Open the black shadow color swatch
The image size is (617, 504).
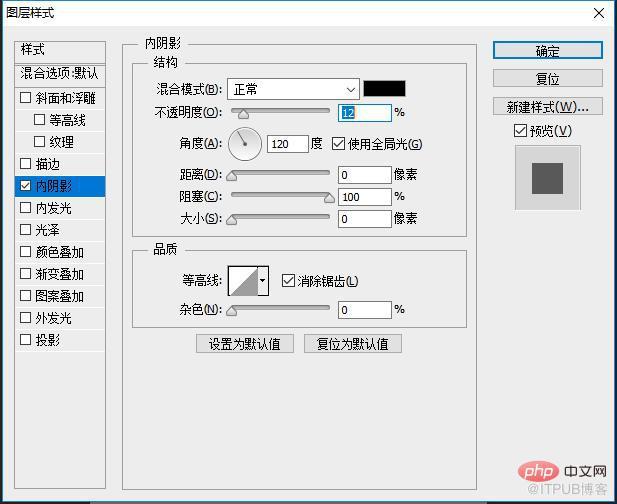(x=384, y=89)
